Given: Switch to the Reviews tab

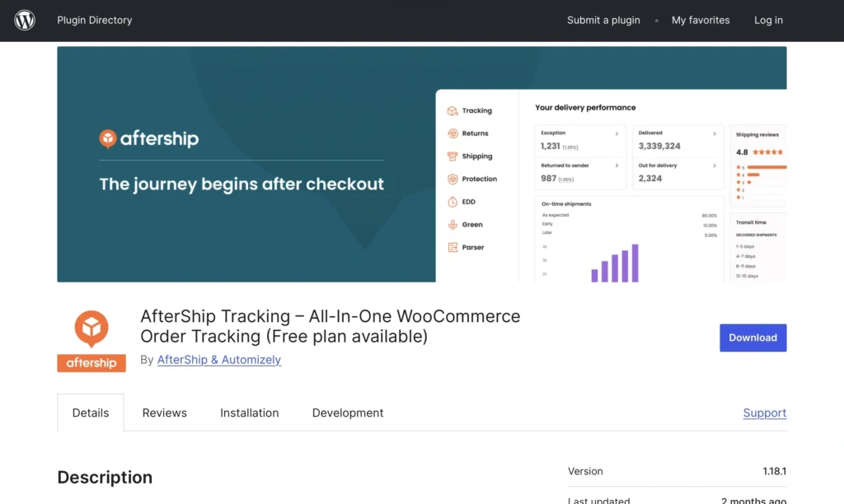Looking at the screenshot, I should [x=164, y=413].
